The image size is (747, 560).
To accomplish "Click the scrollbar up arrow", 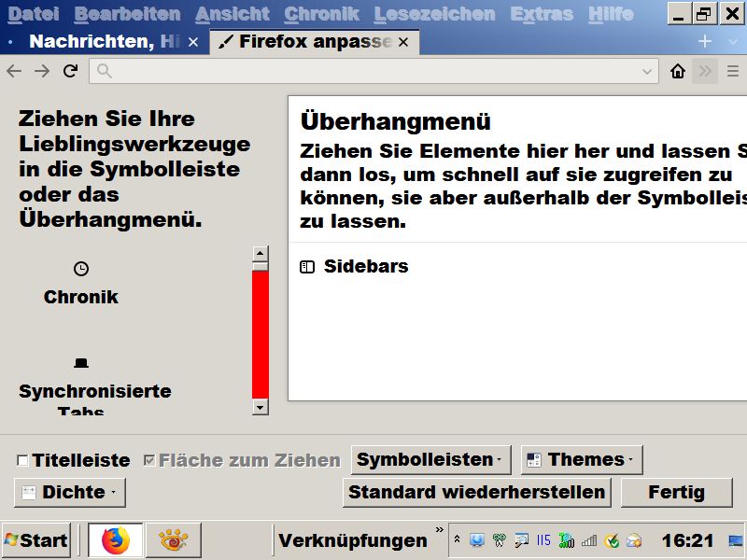I will [261, 253].
